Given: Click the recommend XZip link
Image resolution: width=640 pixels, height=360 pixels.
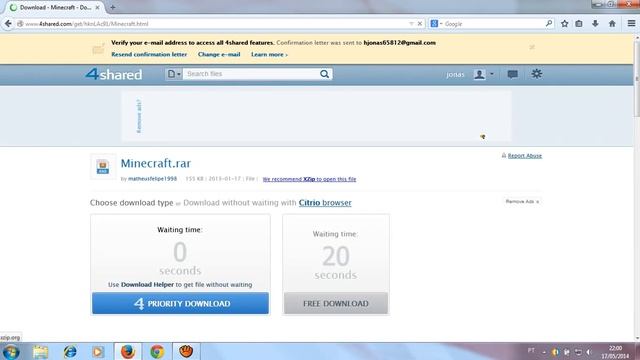Looking at the screenshot, I should (x=309, y=179).
